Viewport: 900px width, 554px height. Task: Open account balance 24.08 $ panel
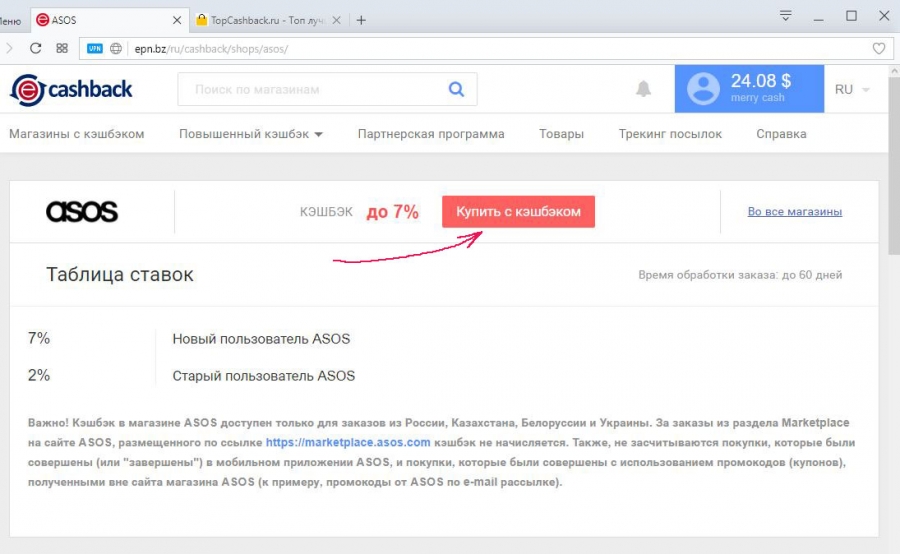point(749,88)
